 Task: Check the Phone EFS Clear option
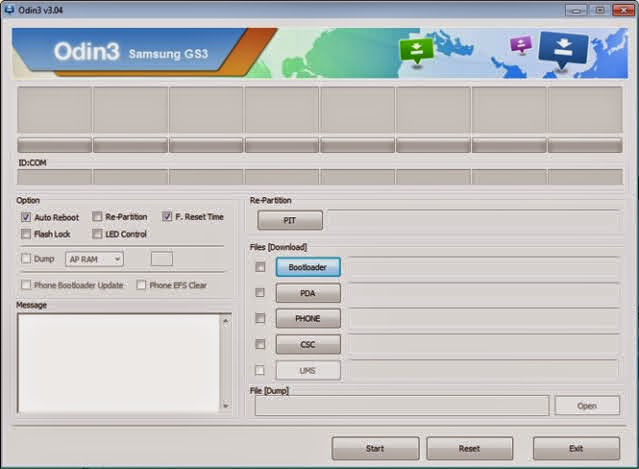point(141,285)
